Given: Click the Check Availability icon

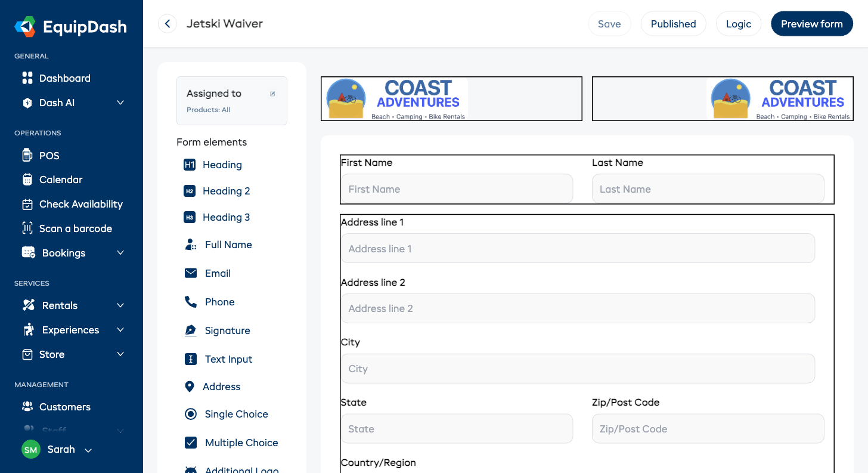Looking at the screenshot, I should 27,204.
